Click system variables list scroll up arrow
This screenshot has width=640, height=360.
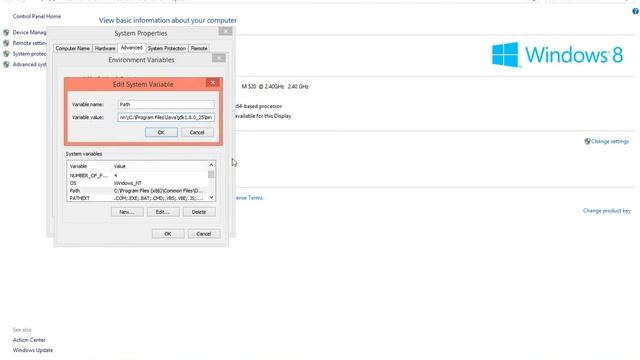211,165
